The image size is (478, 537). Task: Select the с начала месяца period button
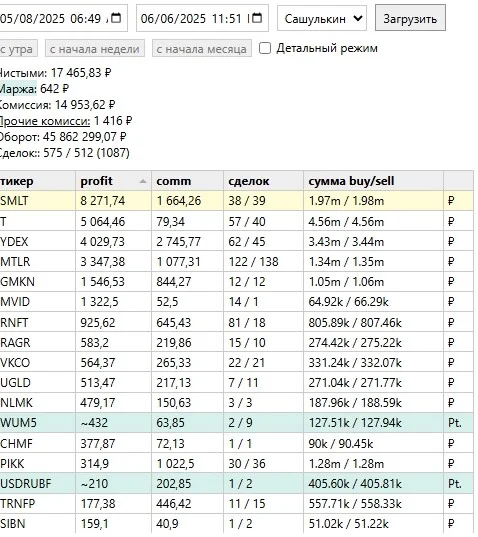point(202,49)
